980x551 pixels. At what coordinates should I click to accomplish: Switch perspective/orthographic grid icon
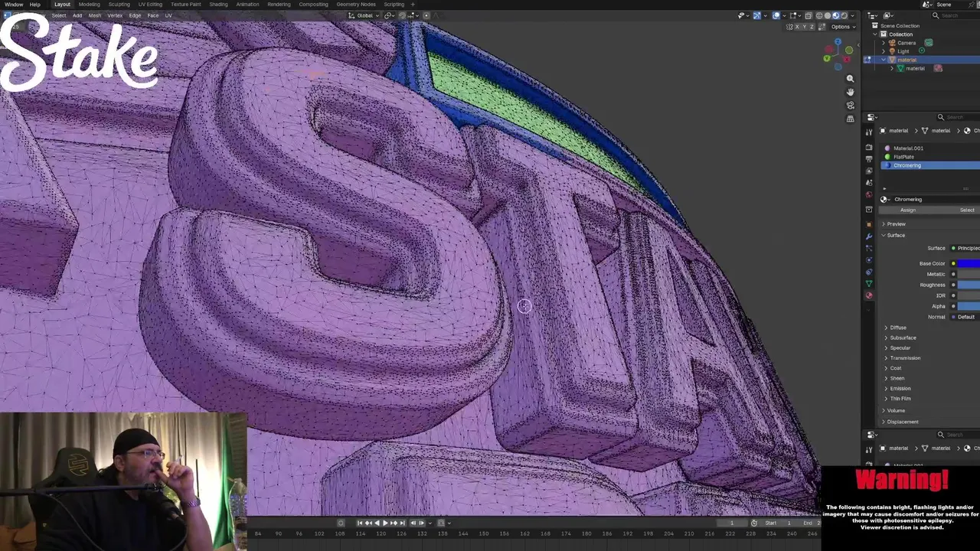click(x=850, y=119)
